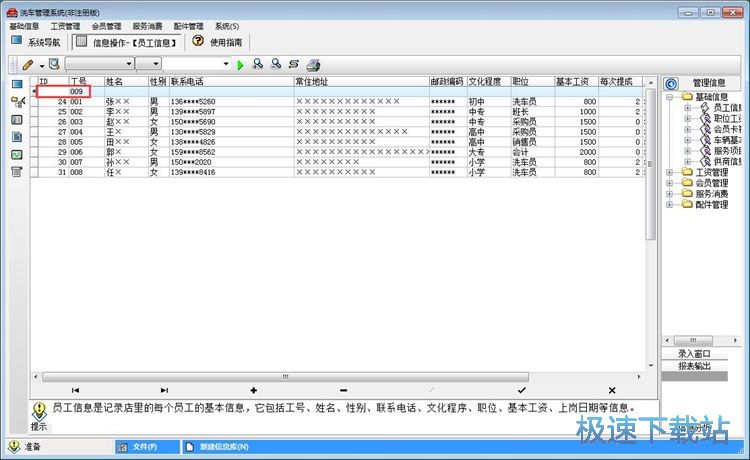Click the 录入窗口 button
This screenshot has width=750, height=460.
tap(695, 354)
